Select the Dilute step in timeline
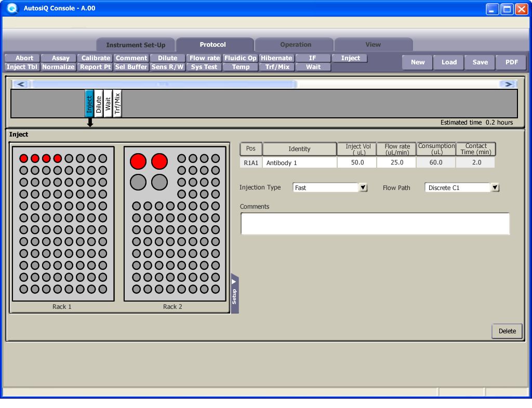532x408 pixels. click(99, 104)
